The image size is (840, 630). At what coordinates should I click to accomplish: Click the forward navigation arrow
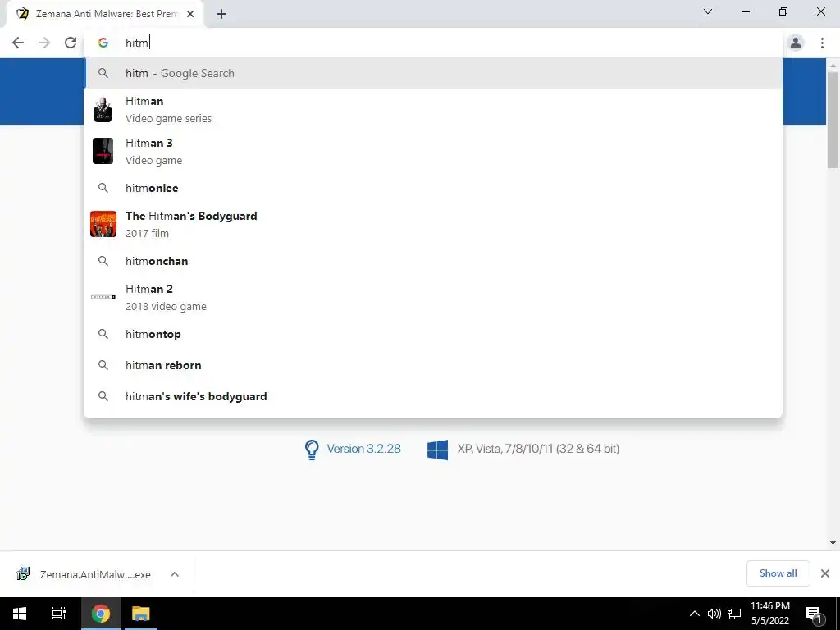pyautogui.click(x=44, y=43)
